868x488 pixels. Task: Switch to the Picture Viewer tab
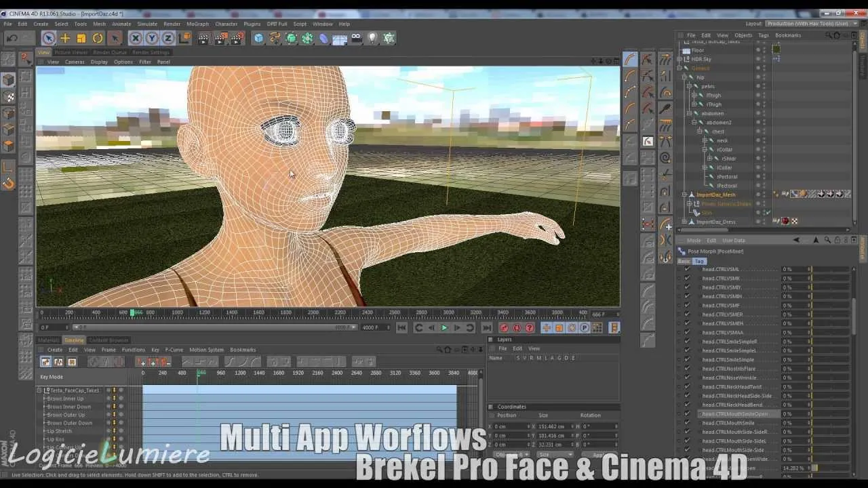(x=71, y=52)
